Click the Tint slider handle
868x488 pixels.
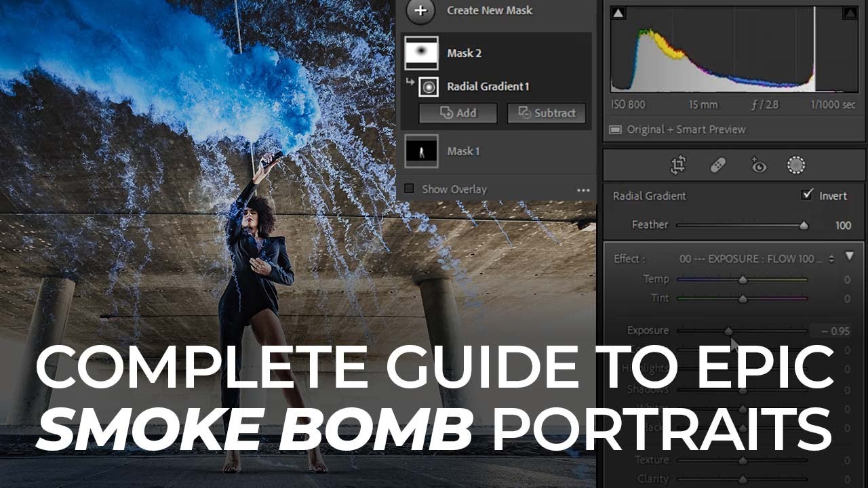coord(743,298)
